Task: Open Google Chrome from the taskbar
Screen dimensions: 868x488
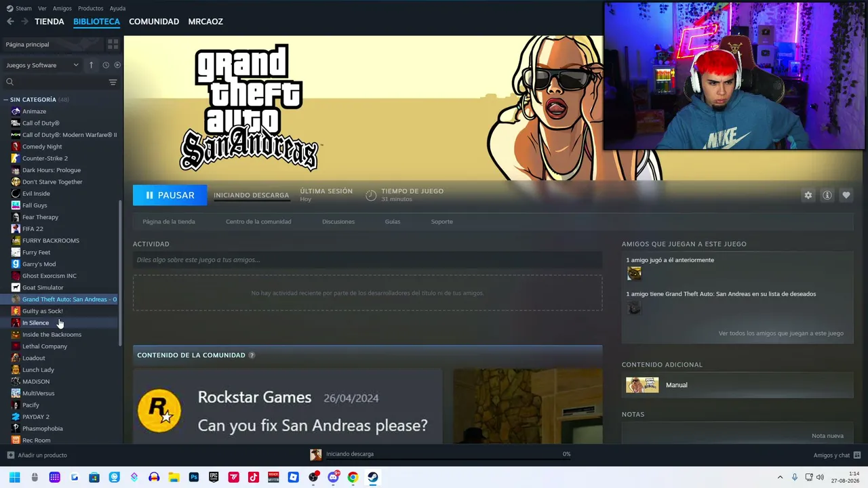Action: [x=353, y=477]
